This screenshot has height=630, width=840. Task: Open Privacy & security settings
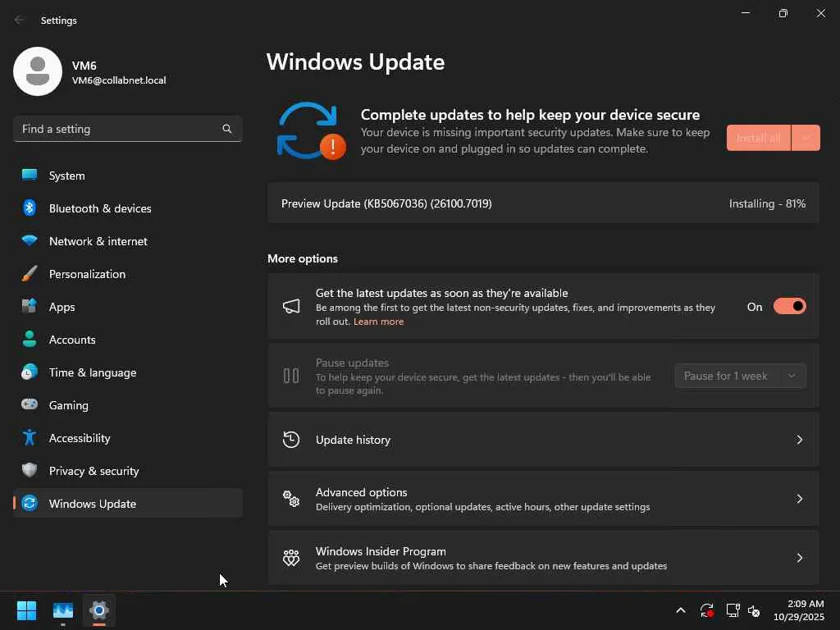(128, 470)
